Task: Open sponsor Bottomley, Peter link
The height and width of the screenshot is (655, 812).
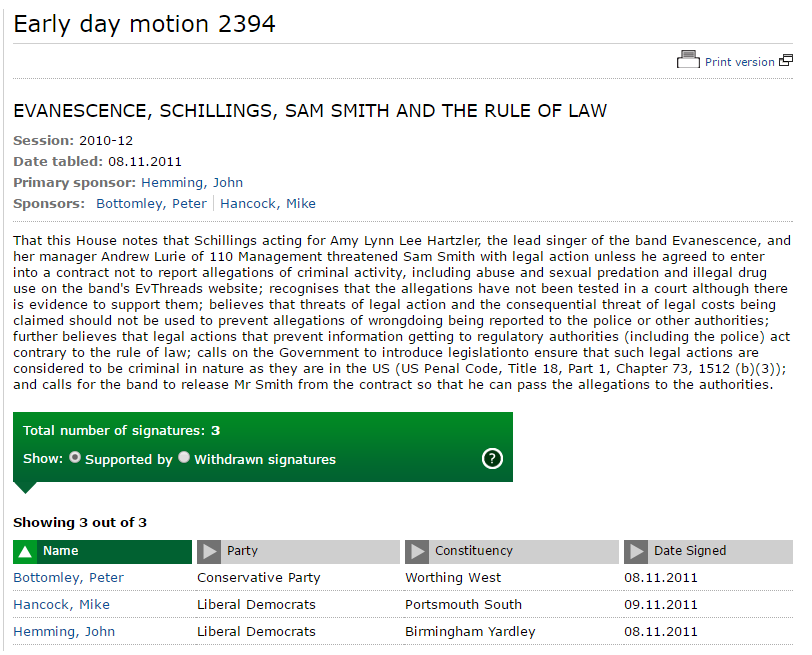Action: 151,204
